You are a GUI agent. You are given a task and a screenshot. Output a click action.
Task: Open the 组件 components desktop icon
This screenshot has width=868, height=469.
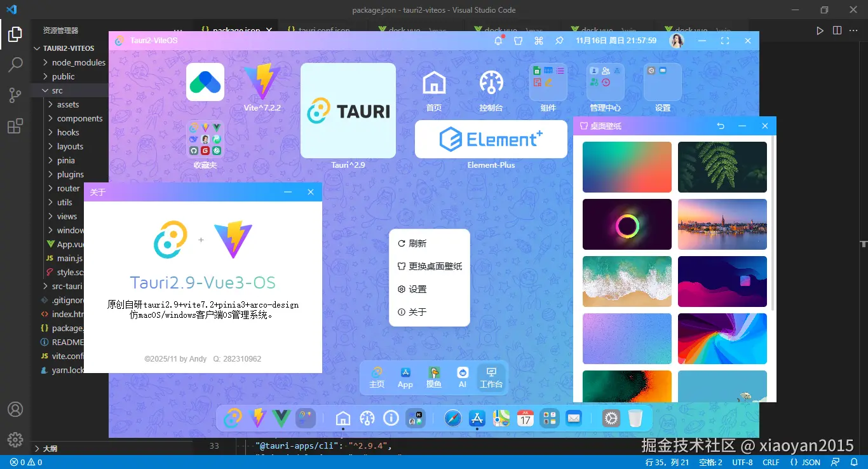547,83
